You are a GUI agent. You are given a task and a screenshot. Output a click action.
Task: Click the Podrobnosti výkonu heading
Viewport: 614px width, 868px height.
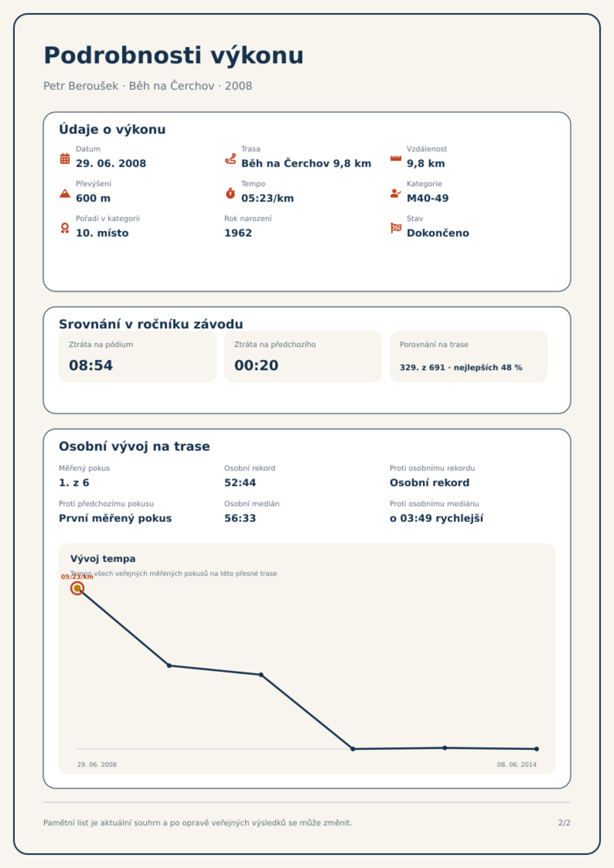tap(174, 55)
